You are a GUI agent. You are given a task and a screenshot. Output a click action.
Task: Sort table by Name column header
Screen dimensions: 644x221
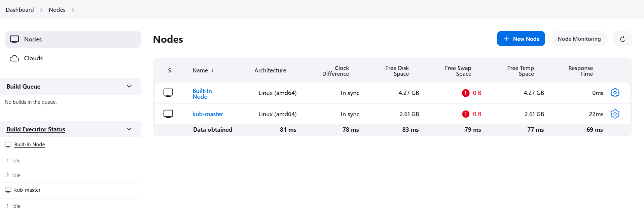[200, 70]
